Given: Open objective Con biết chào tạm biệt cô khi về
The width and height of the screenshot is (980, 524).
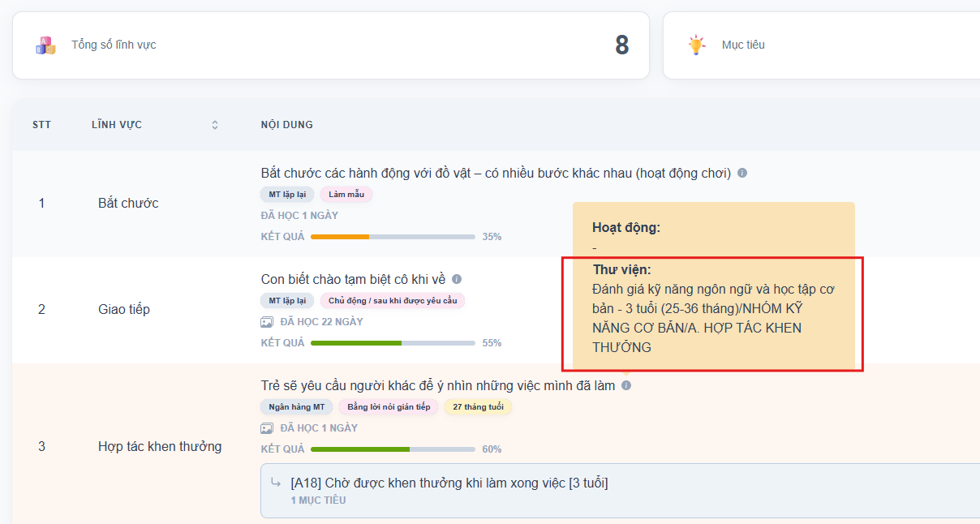Looking at the screenshot, I should click(x=353, y=279).
